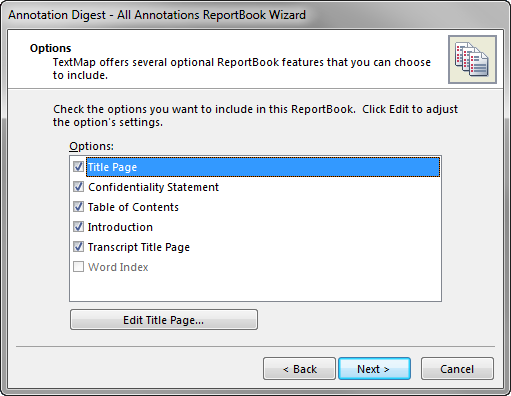Highlight the Table of Contents item

133,207
